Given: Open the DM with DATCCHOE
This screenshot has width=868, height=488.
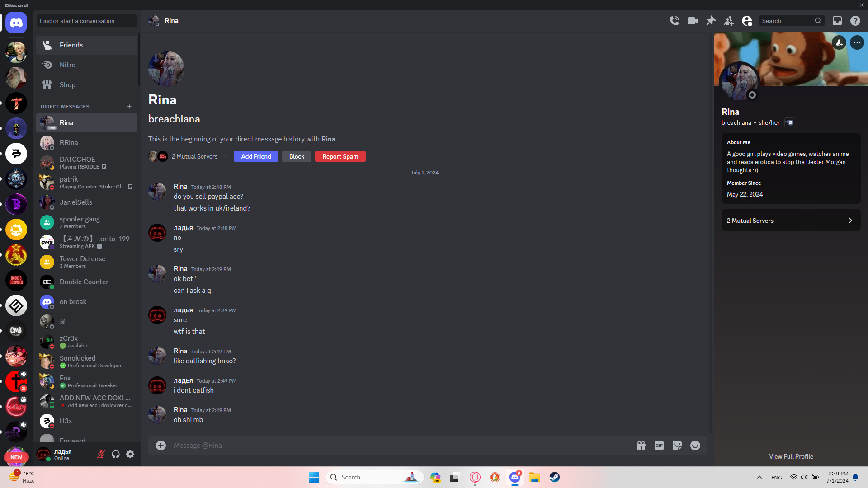Looking at the screenshot, I should [87, 163].
